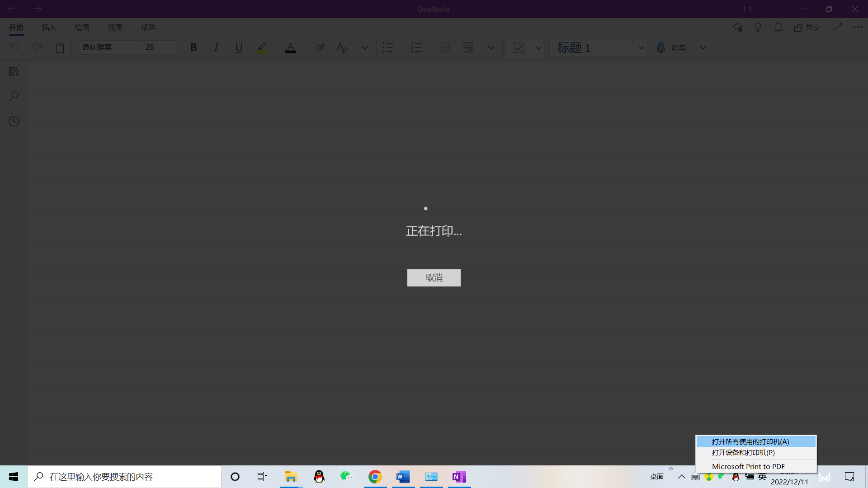This screenshot has height=488, width=868.
Task: Open the search magnifier in sidebar
Action: coord(14,96)
